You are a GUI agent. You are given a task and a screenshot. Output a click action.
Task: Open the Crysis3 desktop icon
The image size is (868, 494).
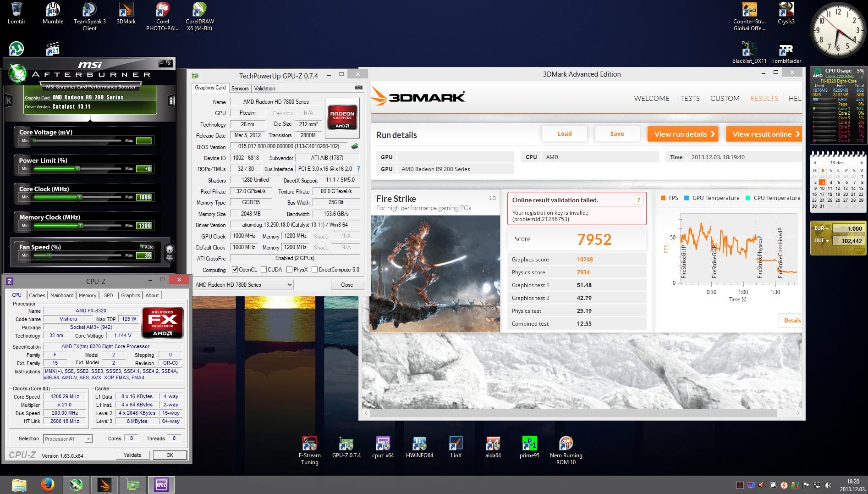(x=786, y=13)
